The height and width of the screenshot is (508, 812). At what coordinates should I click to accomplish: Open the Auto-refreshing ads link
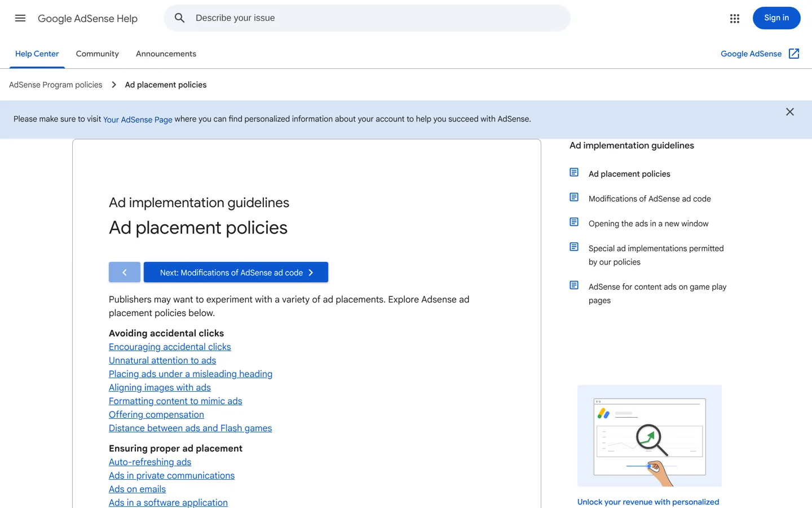[x=150, y=462]
